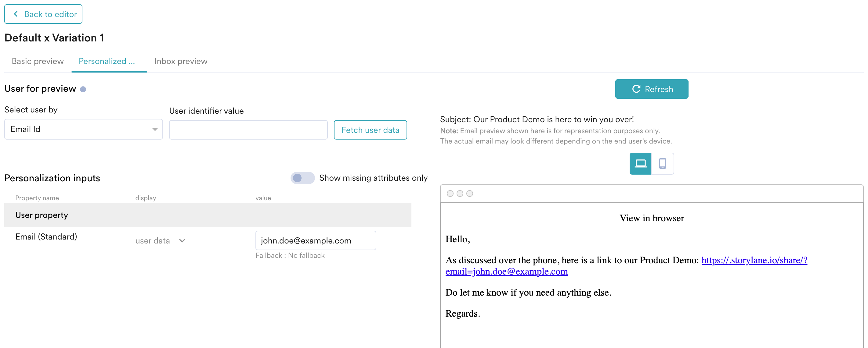Image resolution: width=868 pixels, height=348 pixels.
Task: Click the Email value field with john.doe@example.com
Action: (x=315, y=241)
